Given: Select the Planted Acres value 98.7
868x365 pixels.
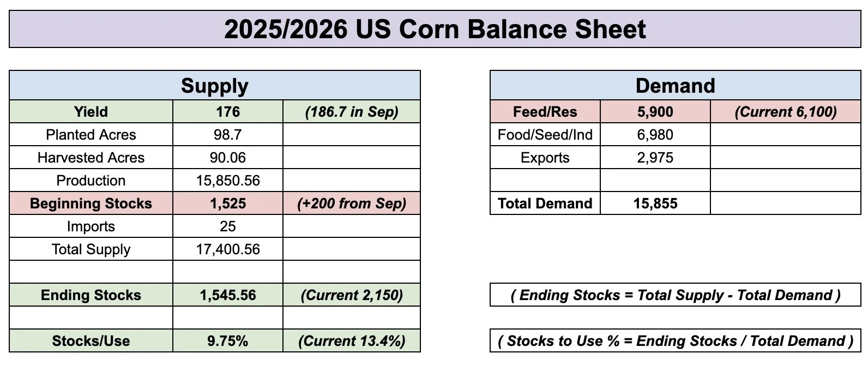Looking at the screenshot, I should tap(228, 135).
